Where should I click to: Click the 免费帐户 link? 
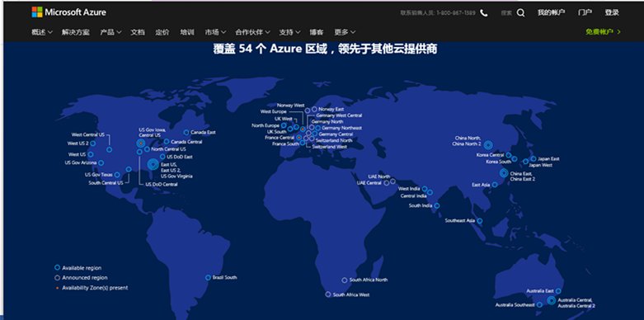tap(603, 31)
